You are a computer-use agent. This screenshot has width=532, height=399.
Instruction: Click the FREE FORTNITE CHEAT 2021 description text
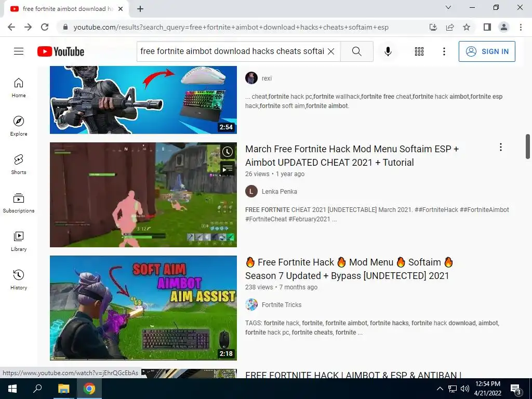click(x=377, y=215)
